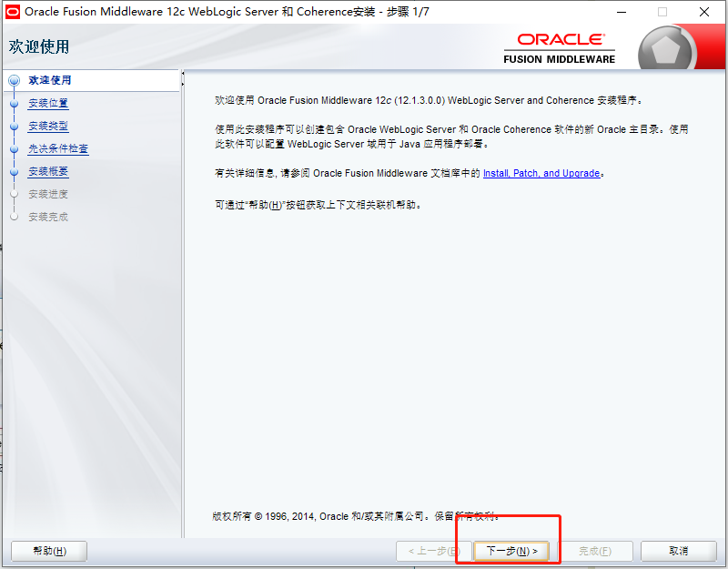
Task: Click the 上一步(B) back button
Action: tap(434, 551)
